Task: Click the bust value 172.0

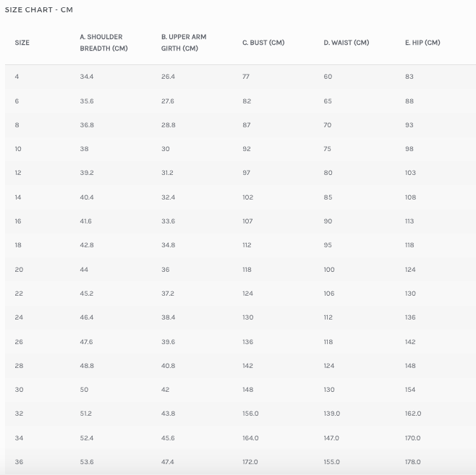Action: [x=250, y=461]
